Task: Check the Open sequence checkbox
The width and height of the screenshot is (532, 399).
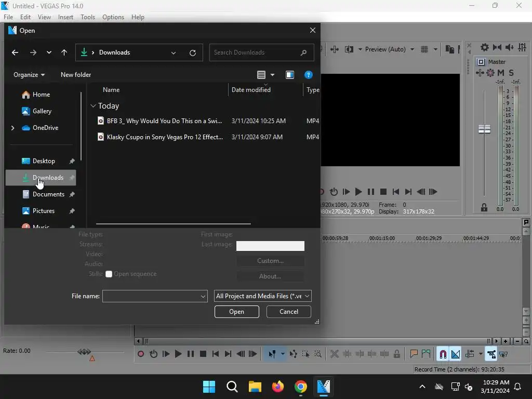Action: (109, 274)
